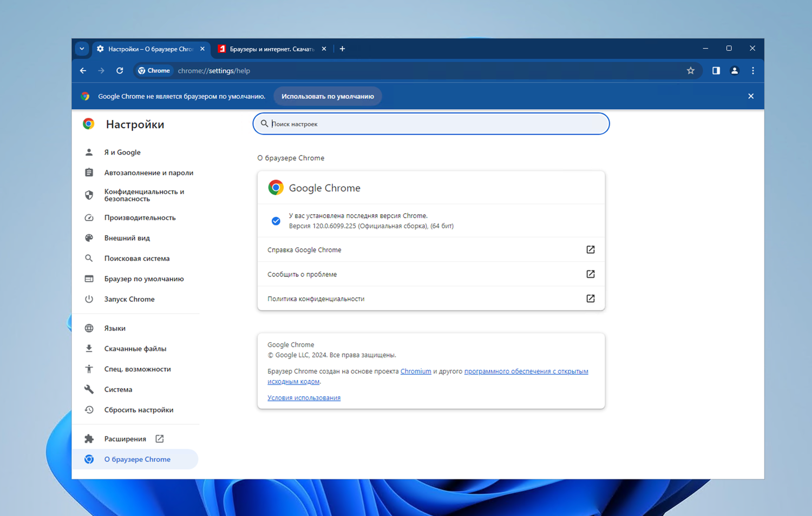Viewport: 812px width, 516px height.
Task: Open Браузер по умолчанию section
Action: point(135,279)
